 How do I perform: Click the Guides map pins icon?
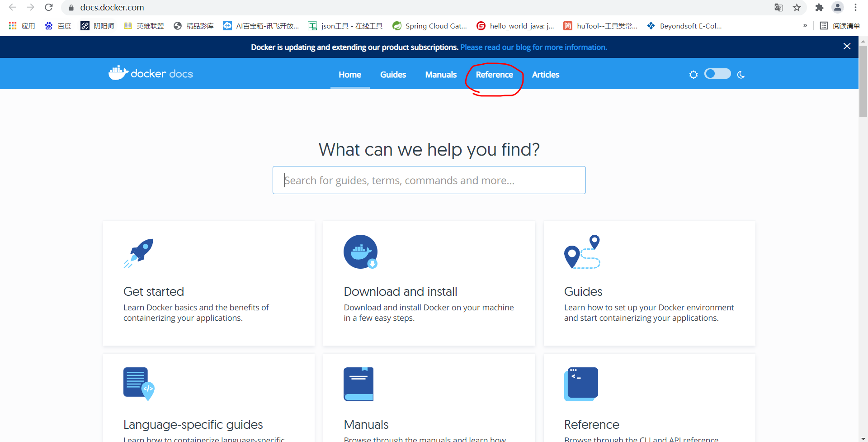[582, 252]
